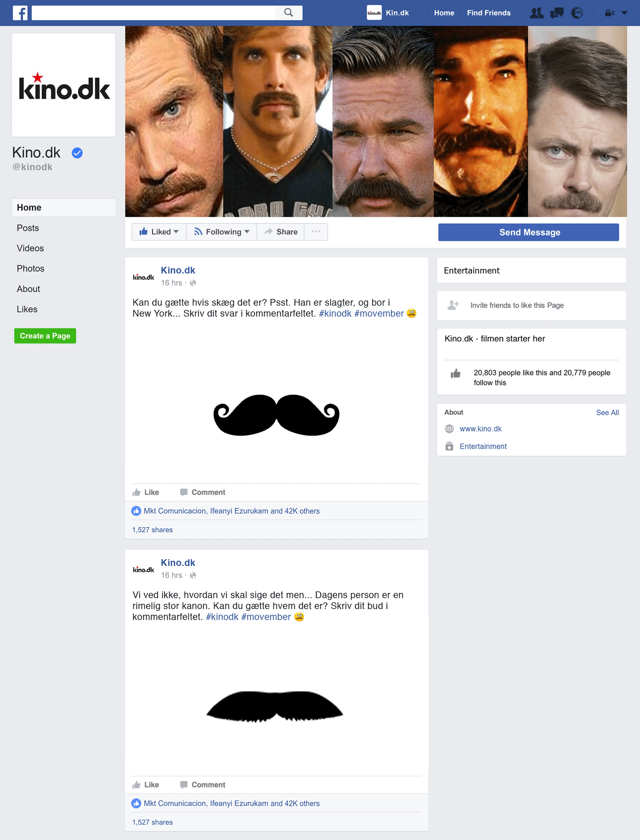The height and width of the screenshot is (840, 640).
Task: Open the curled moustache image in first post
Action: pos(276,415)
